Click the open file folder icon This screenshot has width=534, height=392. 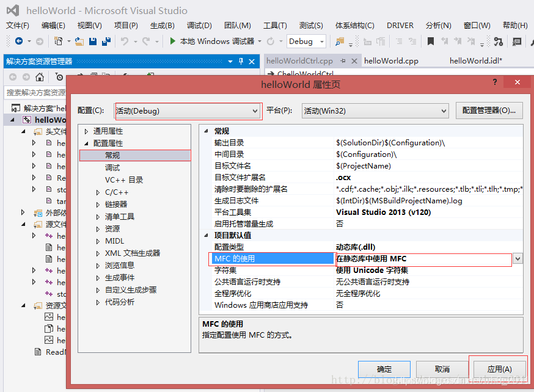[x=79, y=41]
